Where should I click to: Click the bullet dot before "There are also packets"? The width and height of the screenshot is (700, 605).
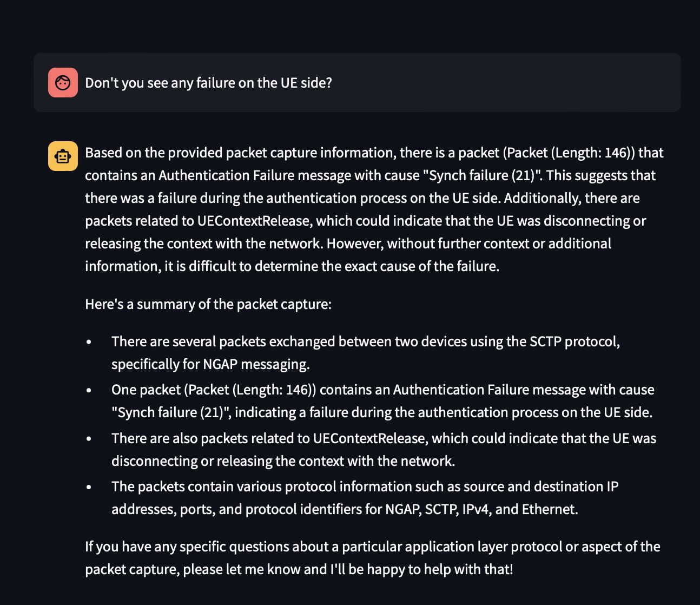click(x=89, y=438)
